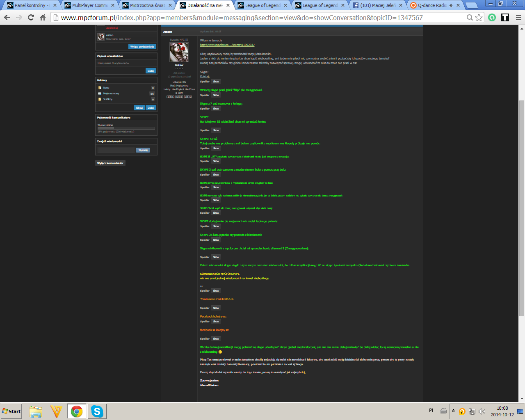Show spoiler under 'SKYPE dodaj mnie do znajomych'
525x420 pixels.
[216, 226]
